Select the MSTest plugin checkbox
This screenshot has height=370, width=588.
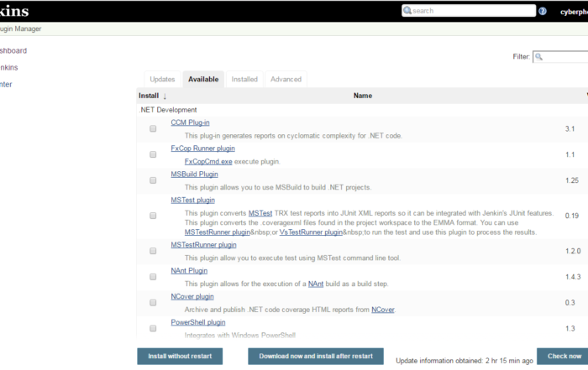tap(153, 216)
